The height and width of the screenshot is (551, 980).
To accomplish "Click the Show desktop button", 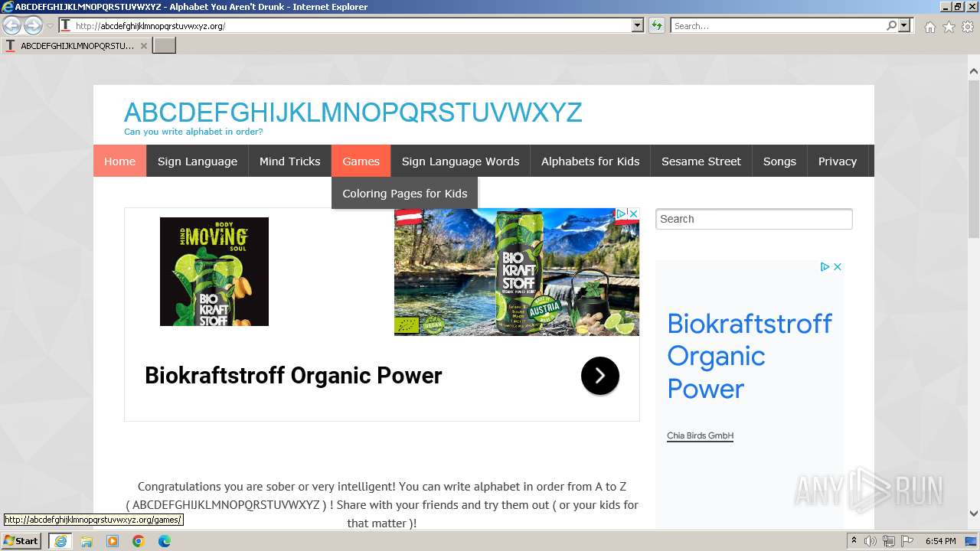I will point(972,541).
